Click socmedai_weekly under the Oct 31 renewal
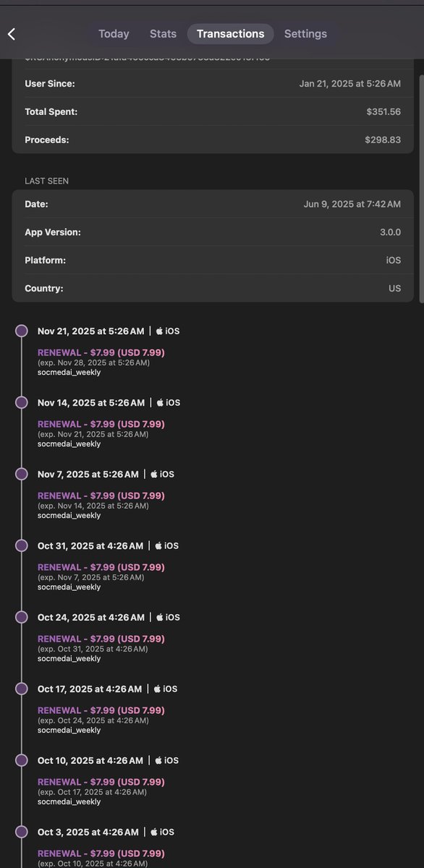The width and height of the screenshot is (424, 868). point(69,587)
